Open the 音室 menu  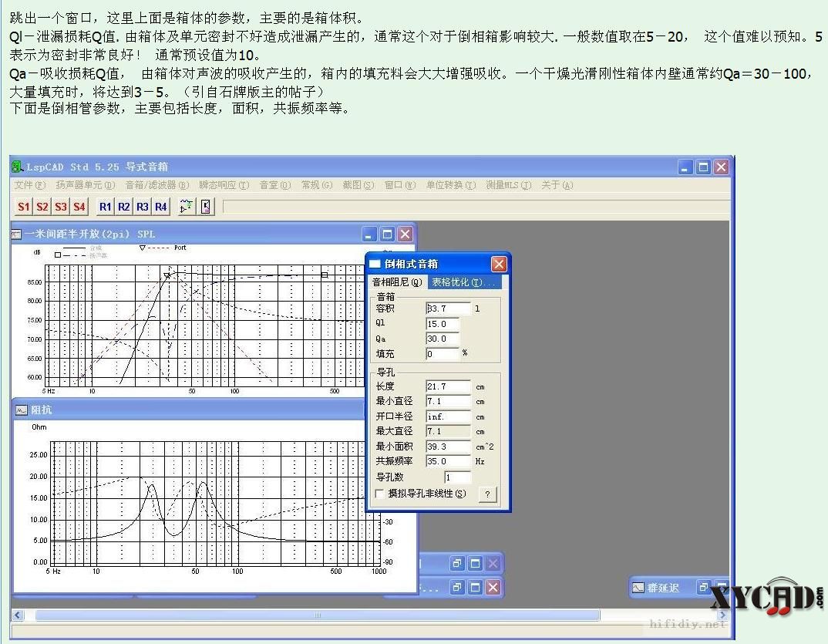click(276, 185)
